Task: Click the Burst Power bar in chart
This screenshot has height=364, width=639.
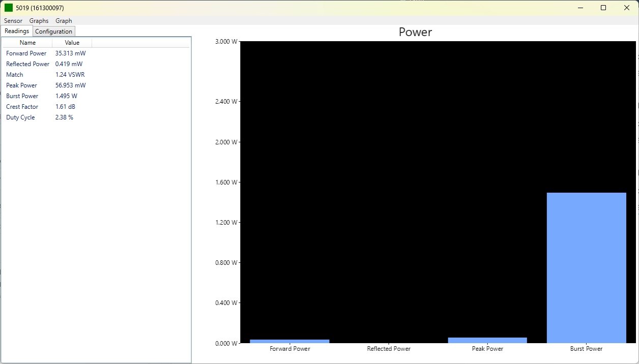Action: pyautogui.click(x=586, y=267)
